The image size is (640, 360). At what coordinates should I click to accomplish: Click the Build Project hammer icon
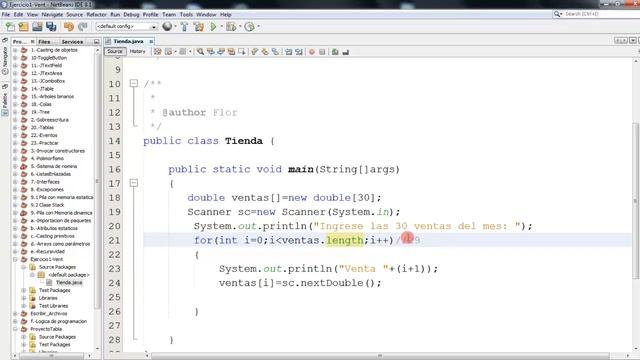184,27
